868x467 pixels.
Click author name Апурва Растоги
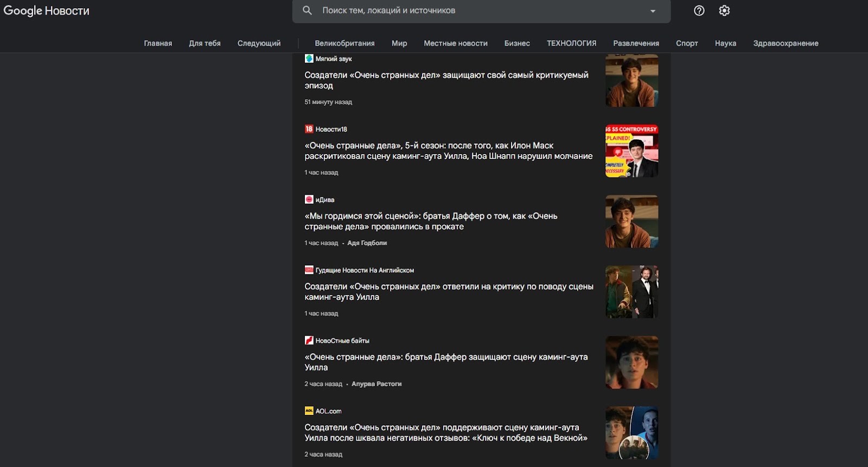pos(376,384)
